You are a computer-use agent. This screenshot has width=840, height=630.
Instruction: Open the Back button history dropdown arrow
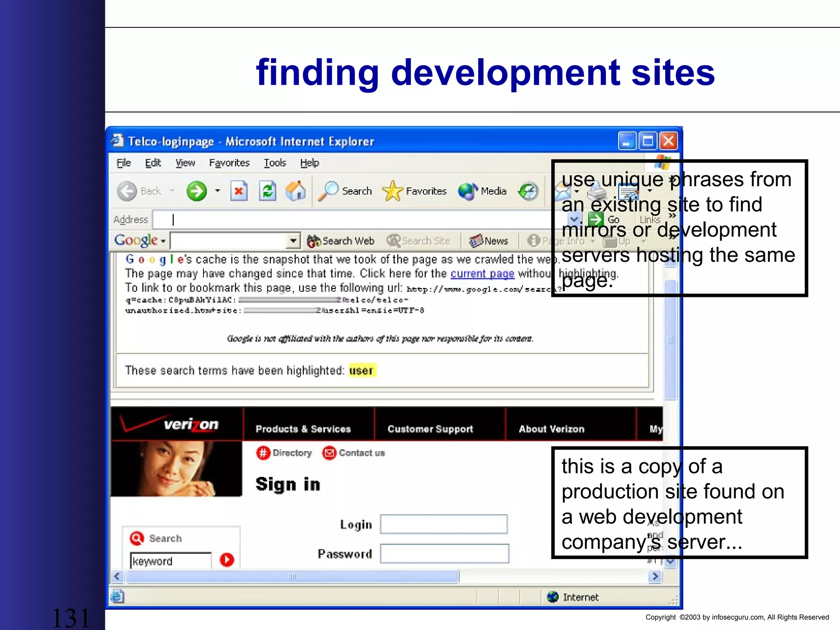point(172,191)
